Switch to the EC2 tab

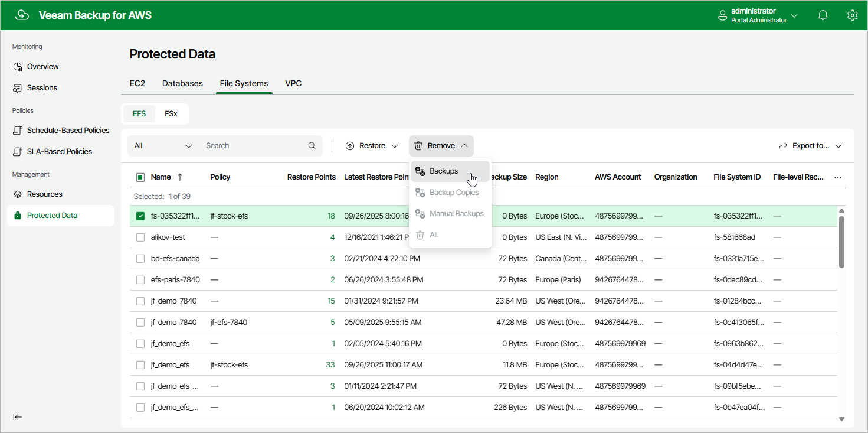137,83
